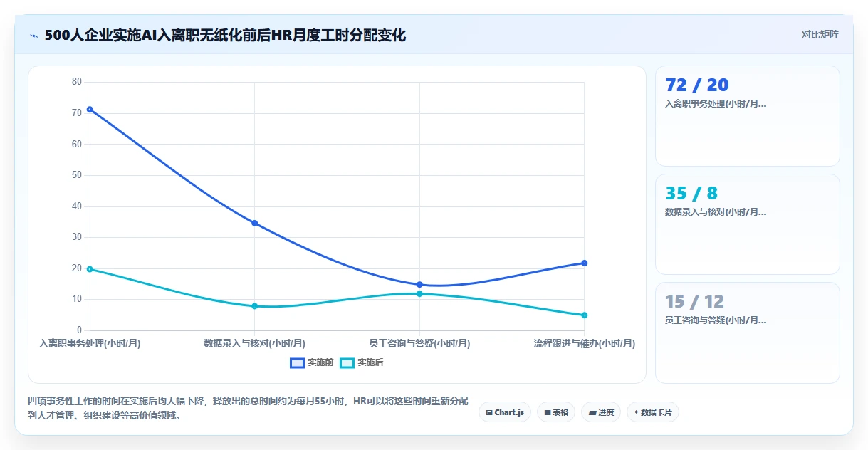Click the 对比矩阵 label in the header
The image size is (868, 450).
tap(820, 34)
